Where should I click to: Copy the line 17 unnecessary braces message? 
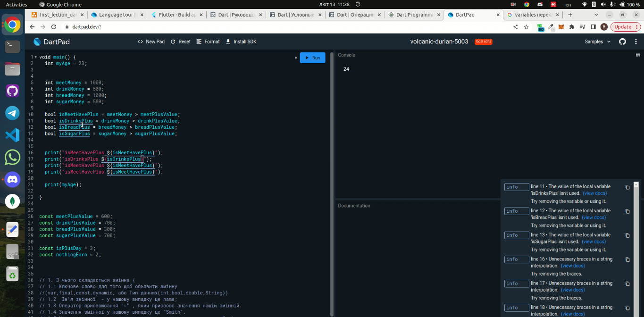point(627,284)
